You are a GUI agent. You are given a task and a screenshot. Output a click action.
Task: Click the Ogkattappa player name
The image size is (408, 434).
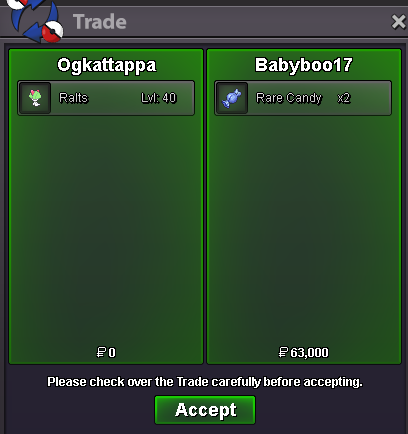(x=107, y=65)
